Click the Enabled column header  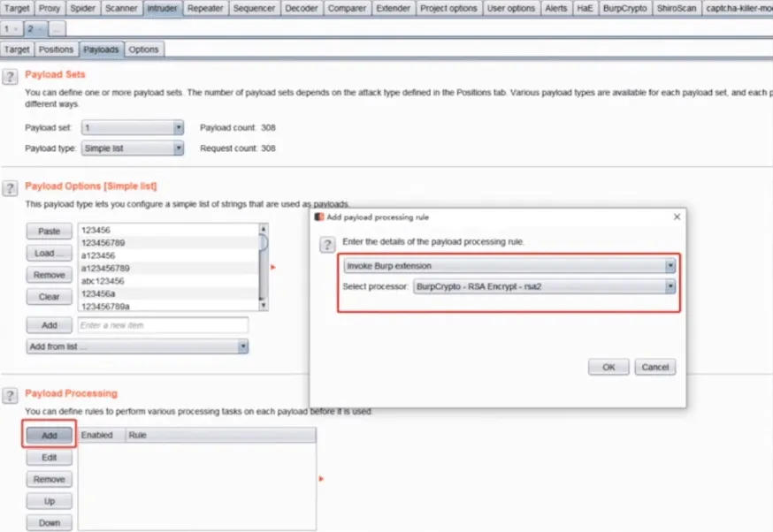pos(102,435)
